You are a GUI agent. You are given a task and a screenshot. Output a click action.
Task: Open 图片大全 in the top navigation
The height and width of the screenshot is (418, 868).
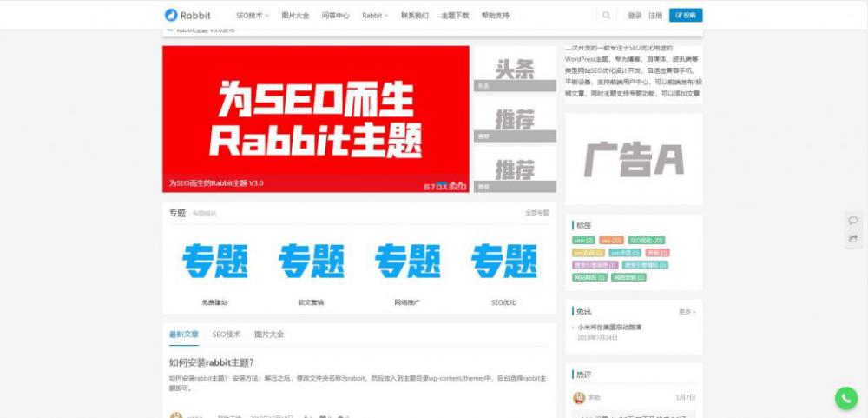tap(295, 16)
